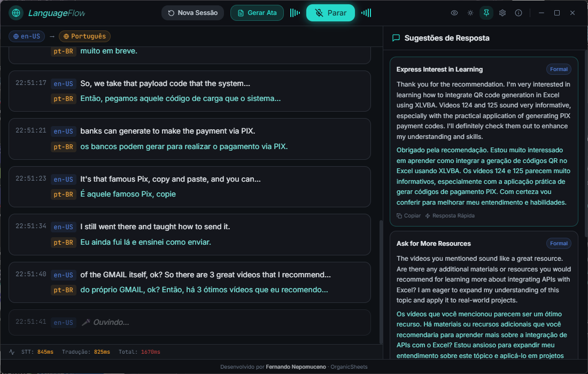The height and width of the screenshot is (374, 588).
Task: Click the Portuguese text of Express Interest suggestion
Action: click(x=483, y=176)
